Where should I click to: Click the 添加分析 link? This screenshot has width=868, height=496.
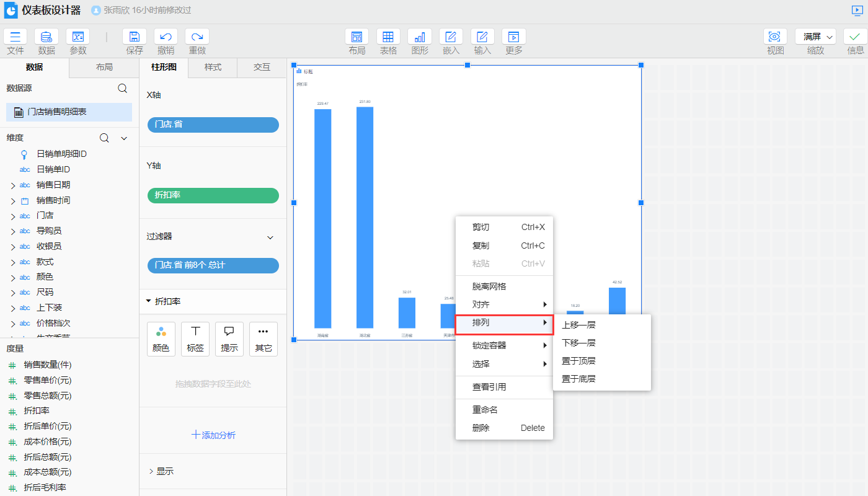[213, 435]
